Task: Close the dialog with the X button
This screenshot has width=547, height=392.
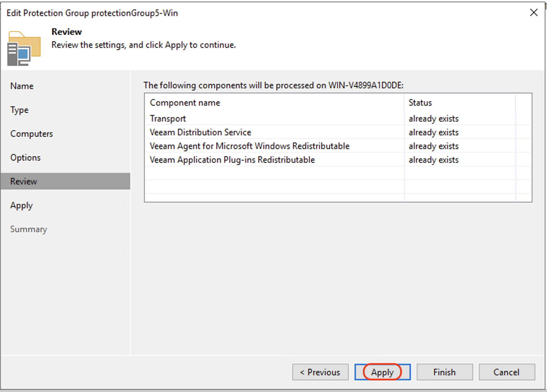Action: pos(534,13)
